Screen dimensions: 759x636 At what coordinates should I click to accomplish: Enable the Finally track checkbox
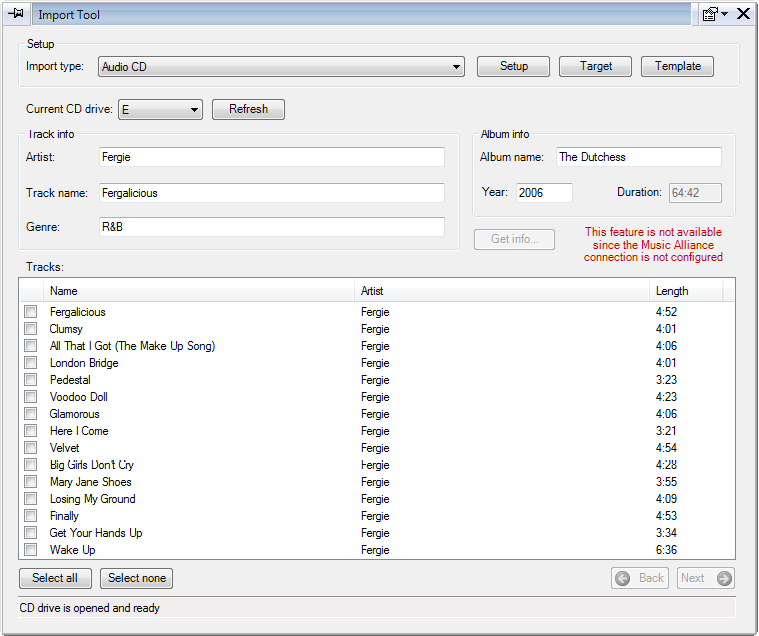pyautogui.click(x=30, y=515)
